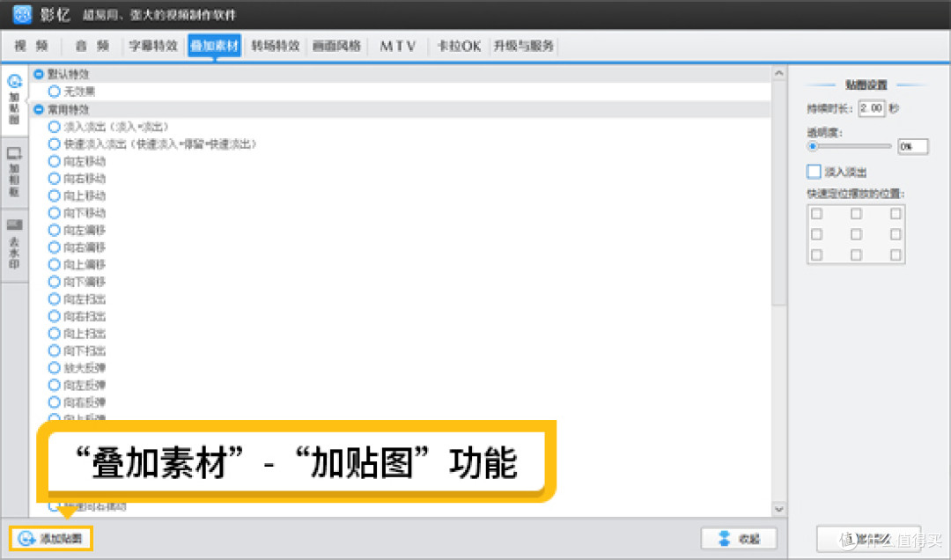Collapse the 默认特效 group
The image size is (951, 560).
tap(39, 74)
